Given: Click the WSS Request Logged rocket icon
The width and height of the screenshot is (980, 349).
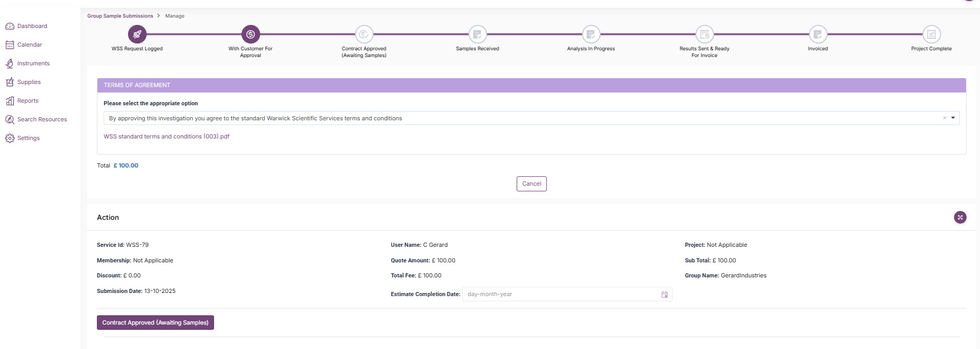Looking at the screenshot, I should 137,34.
